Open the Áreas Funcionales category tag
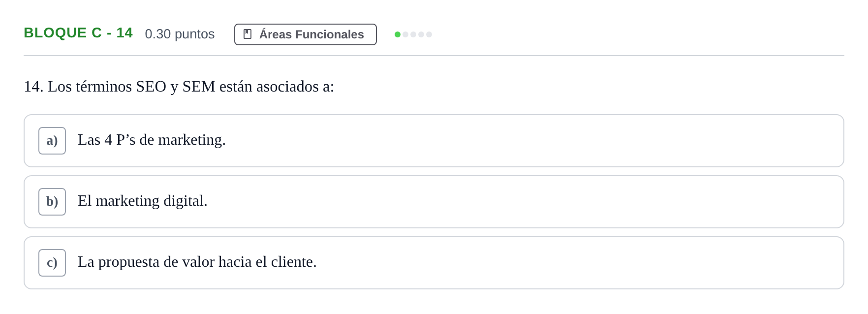Screen dimensions: 868x314 pyautogui.click(x=306, y=34)
